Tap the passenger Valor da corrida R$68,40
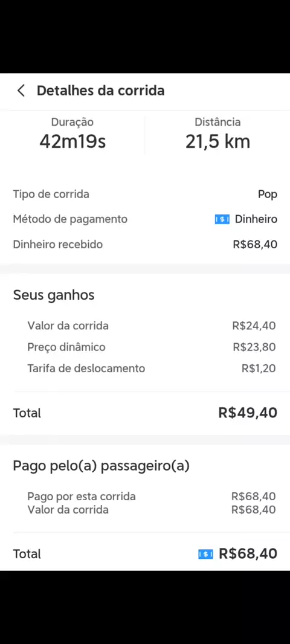The width and height of the screenshot is (290, 644). pos(253,510)
